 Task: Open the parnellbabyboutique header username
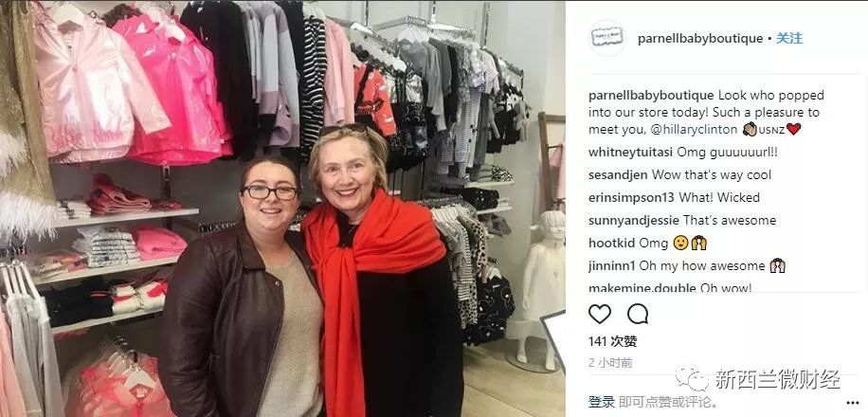click(700, 39)
